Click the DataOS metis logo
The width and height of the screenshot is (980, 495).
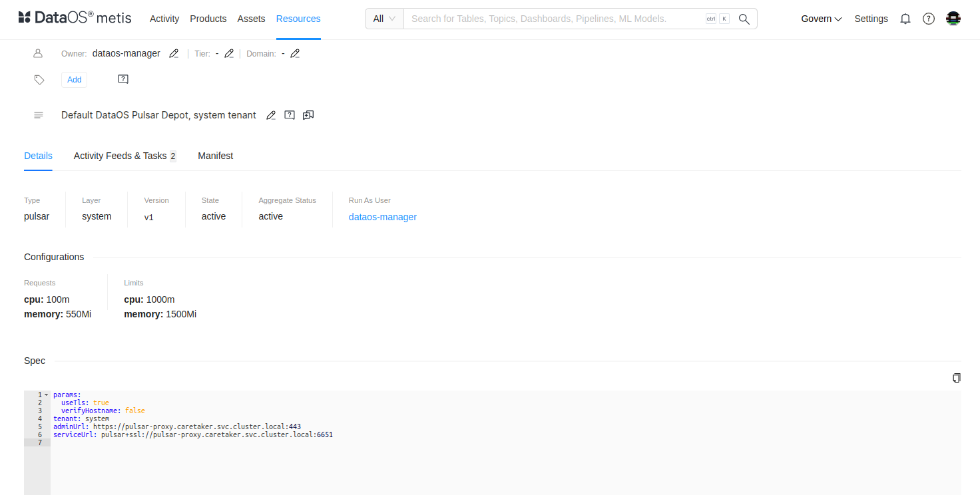75,19
